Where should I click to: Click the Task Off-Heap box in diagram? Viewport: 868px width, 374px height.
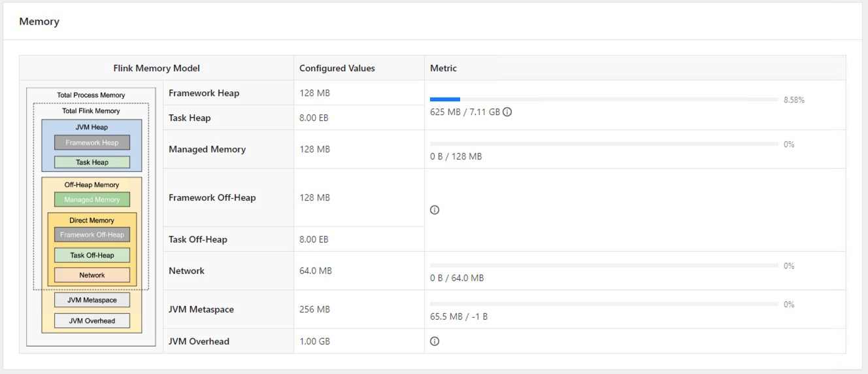92,255
